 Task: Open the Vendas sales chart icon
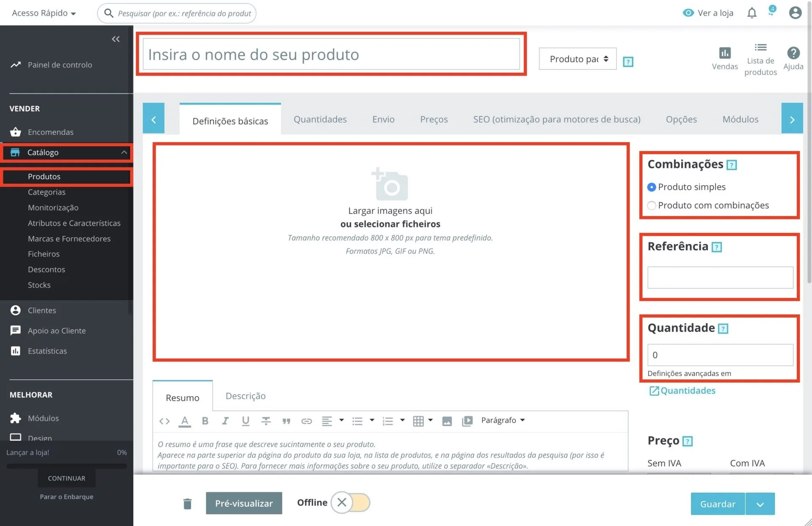click(x=724, y=53)
